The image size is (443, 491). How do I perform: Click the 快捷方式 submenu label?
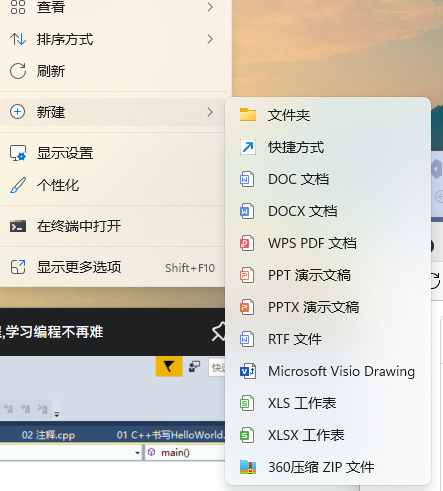(x=296, y=147)
